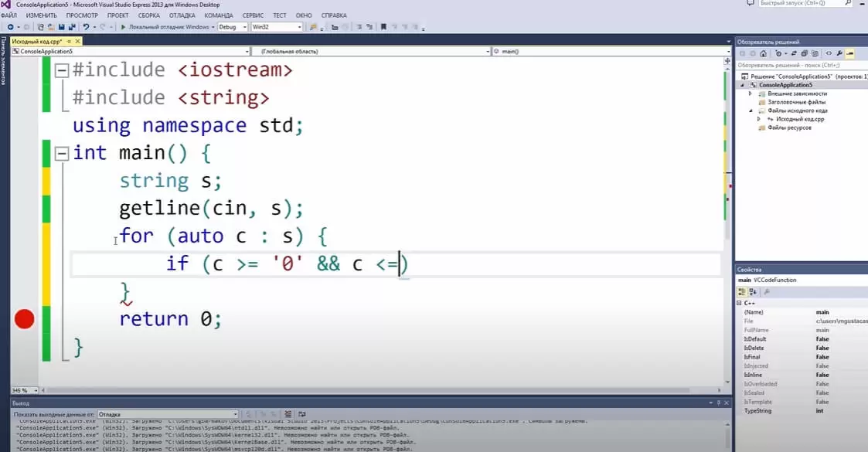Click the Быстрый запуск quick launch field
This screenshot has height=452, width=868.
[x=805, y=3]
